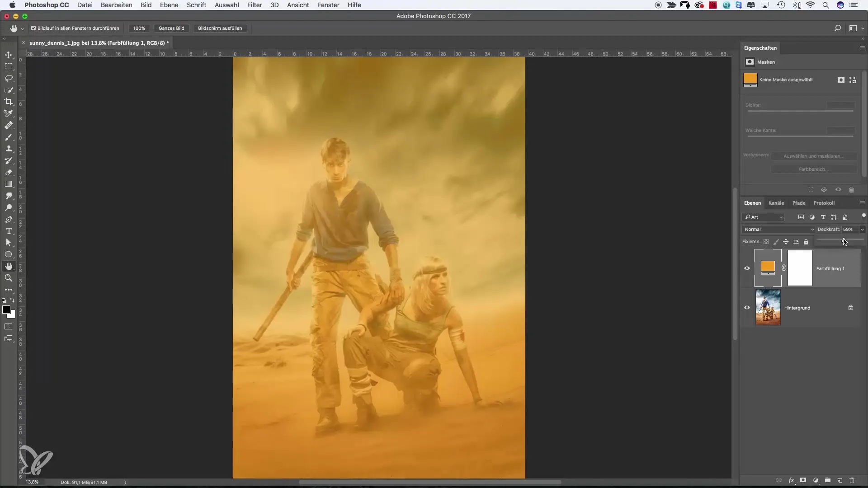Select the Type tool
Viewport: 868px width, 488px height.
point(9,231)
